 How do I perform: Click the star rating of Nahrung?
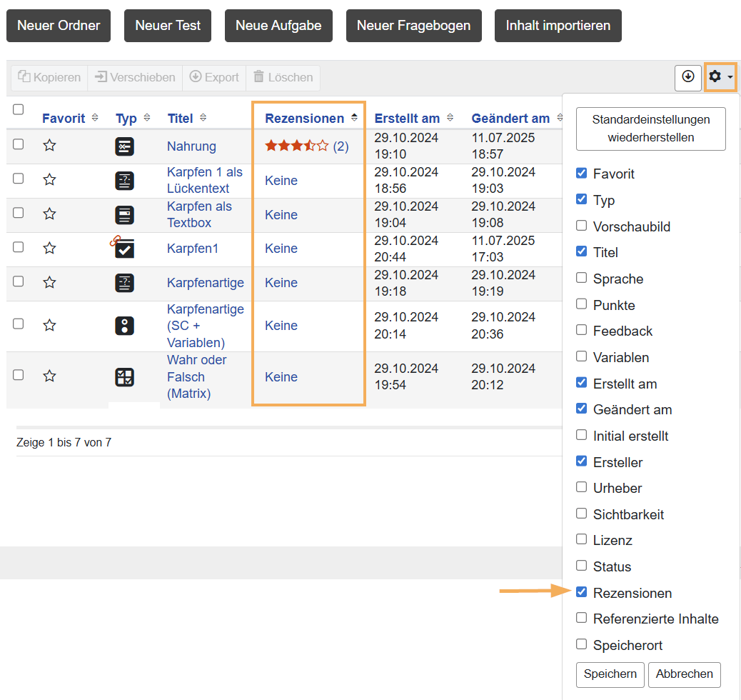click(x=297, y=146)
